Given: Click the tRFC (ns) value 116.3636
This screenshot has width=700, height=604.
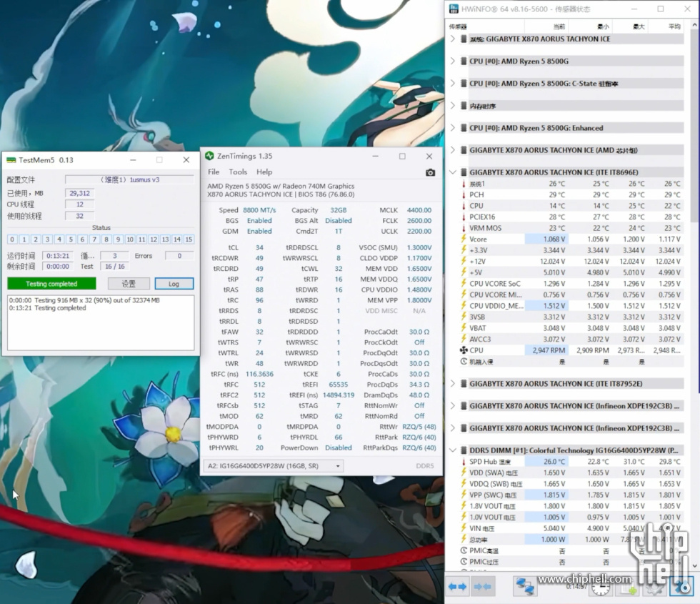Looking at the screenshot, I should (259, 374).
